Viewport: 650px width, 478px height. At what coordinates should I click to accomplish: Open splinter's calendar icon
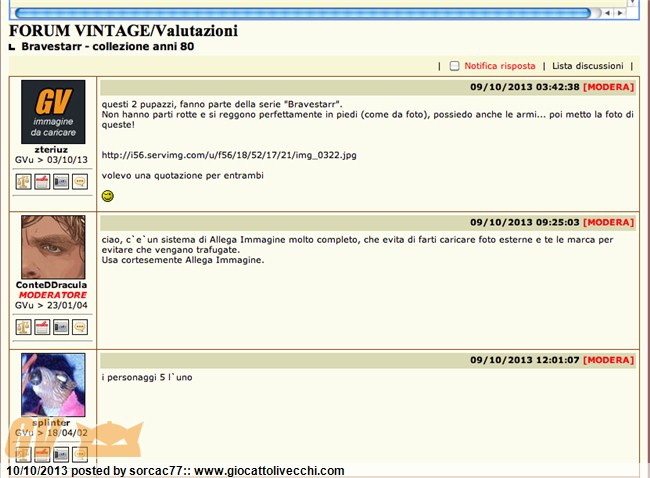coord(42,454)
